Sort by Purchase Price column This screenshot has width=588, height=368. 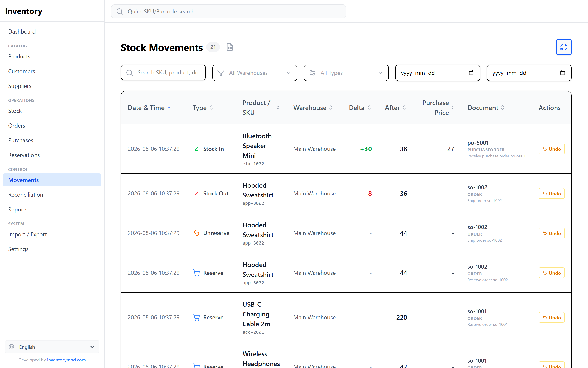(438, 108)
